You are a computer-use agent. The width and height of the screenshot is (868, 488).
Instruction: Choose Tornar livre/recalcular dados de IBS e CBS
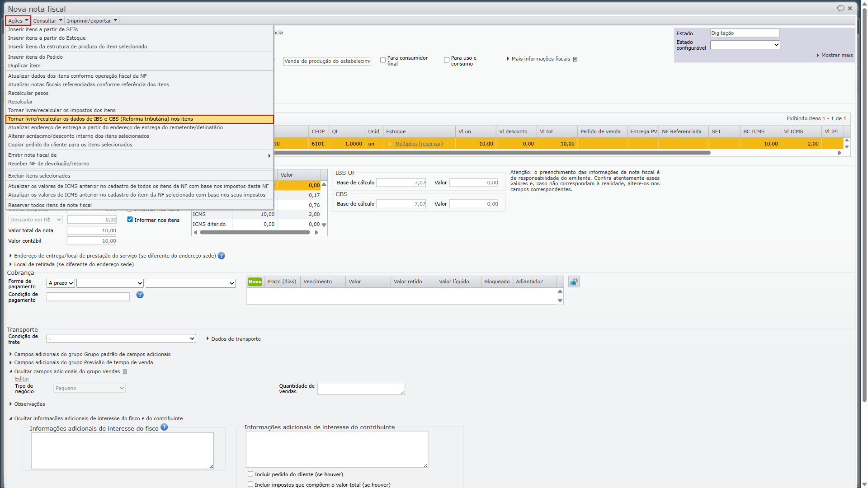click(x=139, y=119)
